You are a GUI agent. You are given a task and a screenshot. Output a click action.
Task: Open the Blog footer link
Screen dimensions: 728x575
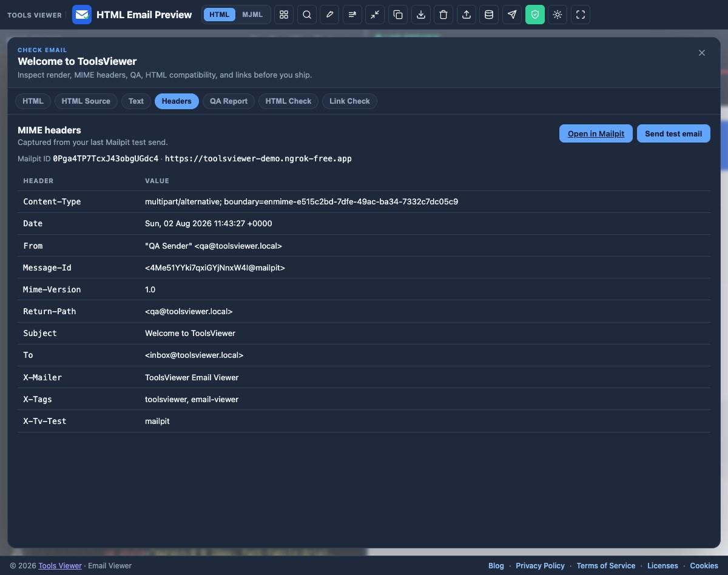(496, 565)
